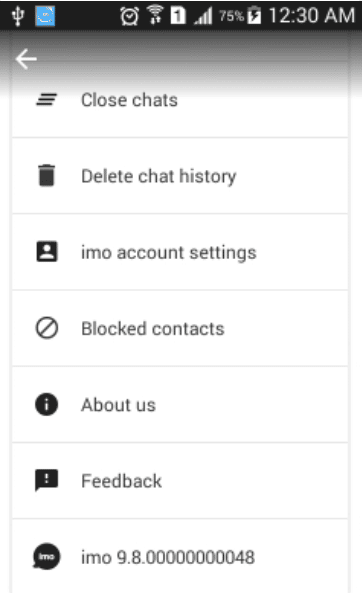The width and height of the screenshot is (362, 593).
Task: Tap the 12:30 AM clock
Action: tap(312, 16)
